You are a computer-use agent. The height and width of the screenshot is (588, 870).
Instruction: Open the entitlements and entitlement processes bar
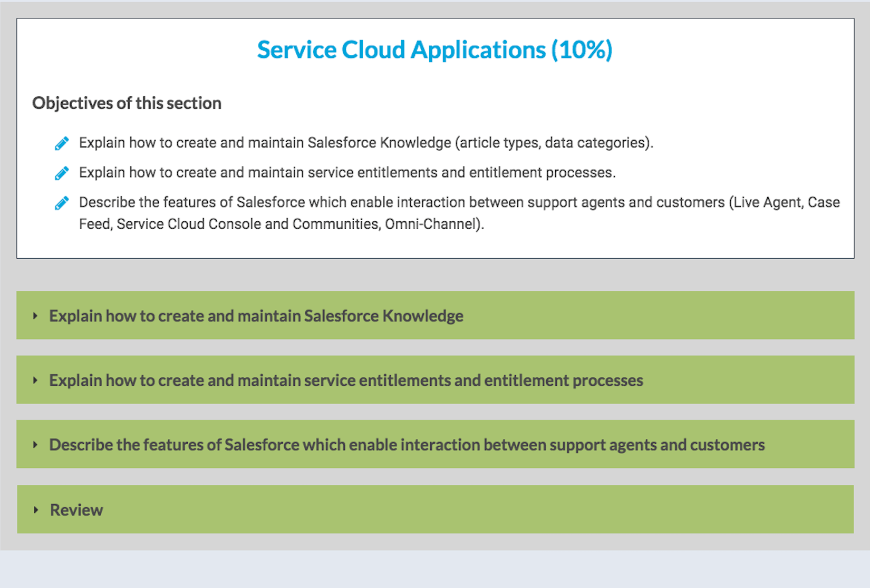tap(435, 380)
